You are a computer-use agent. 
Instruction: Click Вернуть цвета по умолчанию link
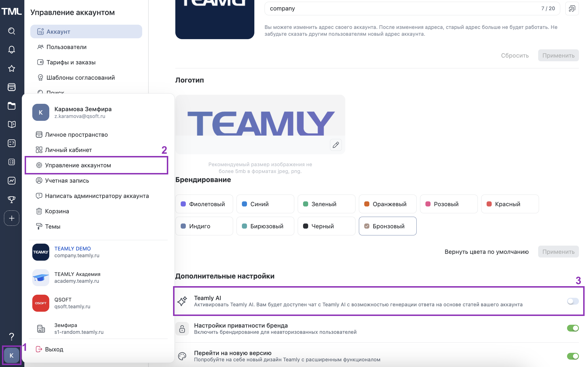click(486, 252)
